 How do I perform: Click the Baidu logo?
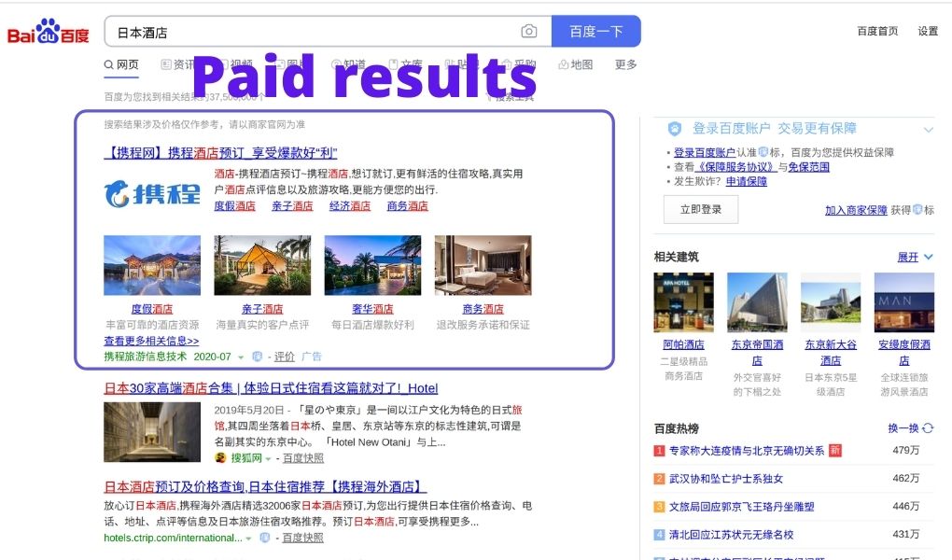[48, 32]
